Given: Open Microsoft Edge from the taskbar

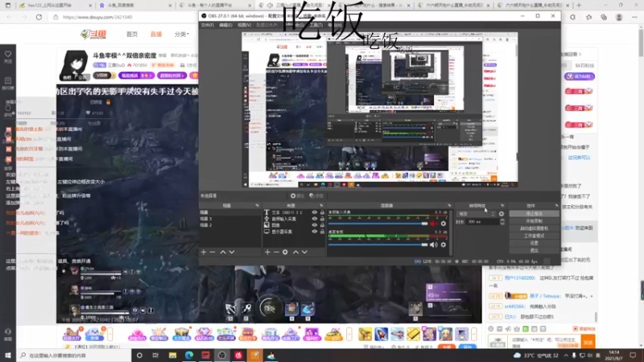Looking at the screenshot, I should point(189,355).
